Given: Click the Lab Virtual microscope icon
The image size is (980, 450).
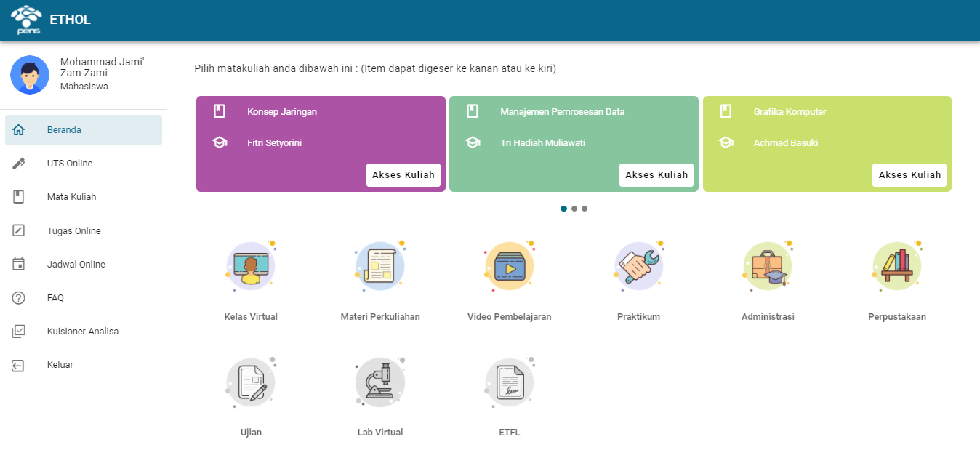Looking at the screenshot, I should tap(380, 382).
